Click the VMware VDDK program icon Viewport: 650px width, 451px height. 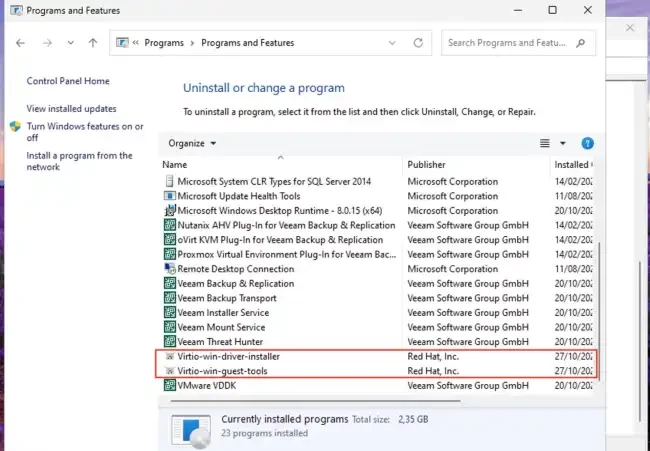169,385
